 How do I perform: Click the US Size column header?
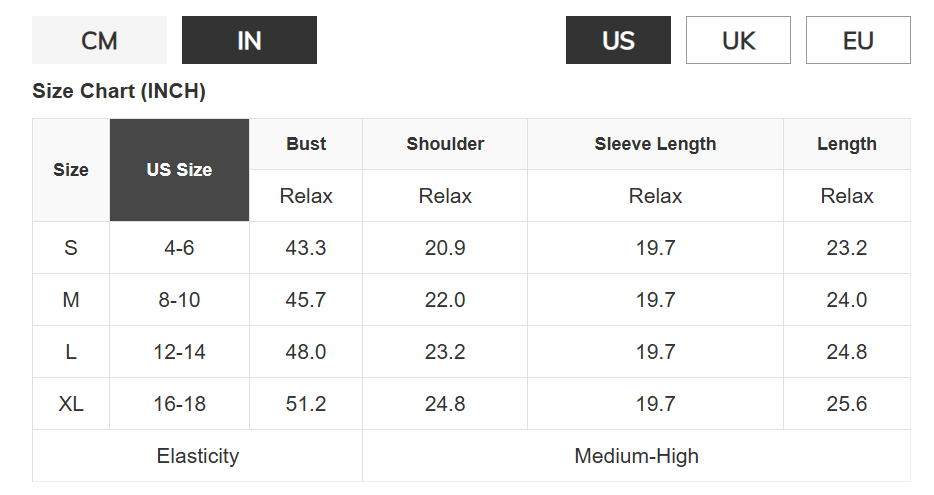179,170
